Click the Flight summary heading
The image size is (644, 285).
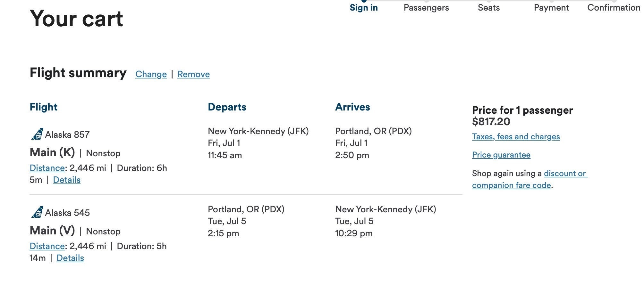coord(78,73)
